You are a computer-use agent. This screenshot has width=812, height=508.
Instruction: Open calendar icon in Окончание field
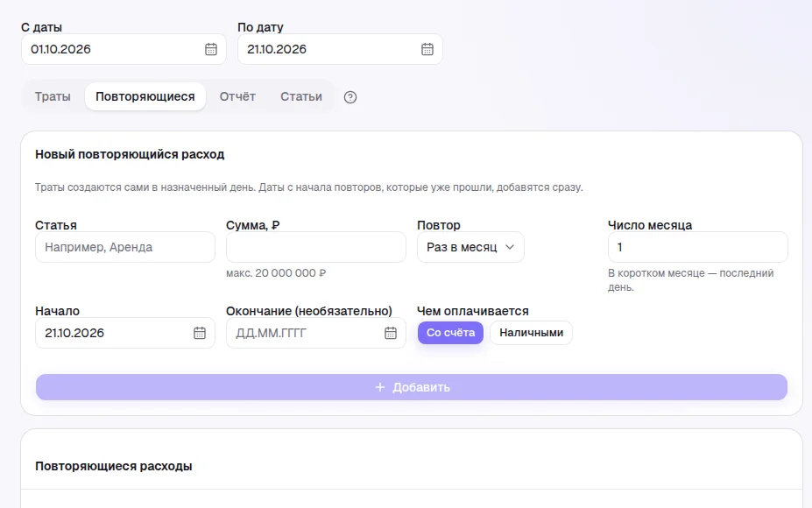click(391, 333)
